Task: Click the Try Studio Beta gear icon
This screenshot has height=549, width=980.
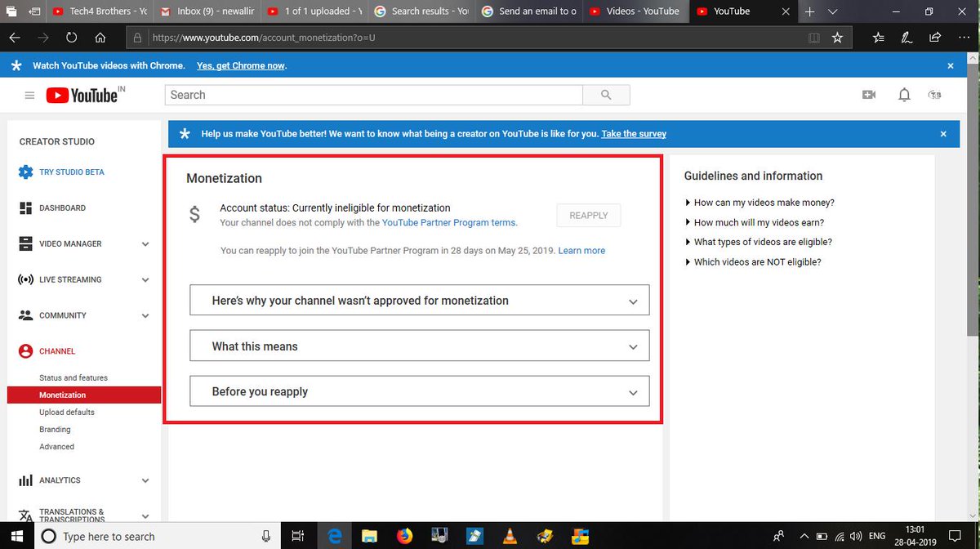Action: tap(25, 172)
